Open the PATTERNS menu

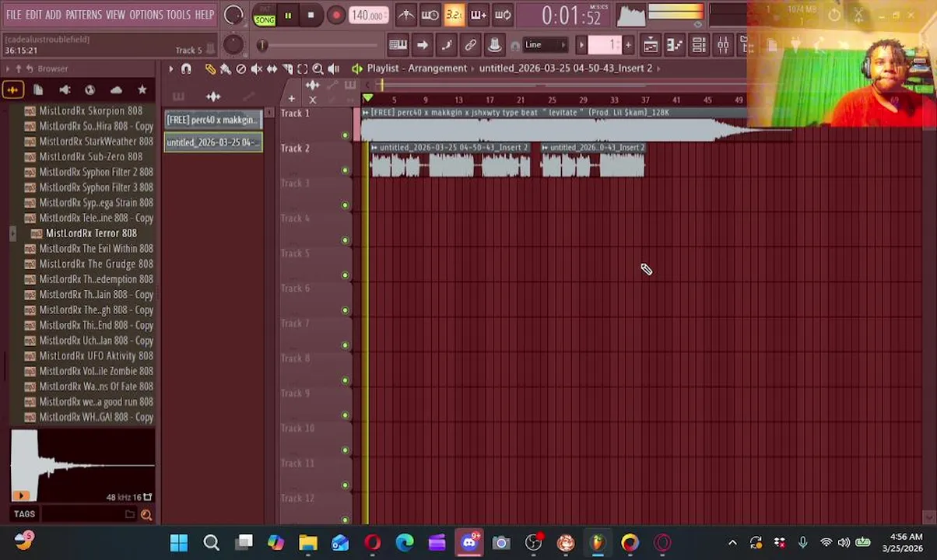click(83, 15)
